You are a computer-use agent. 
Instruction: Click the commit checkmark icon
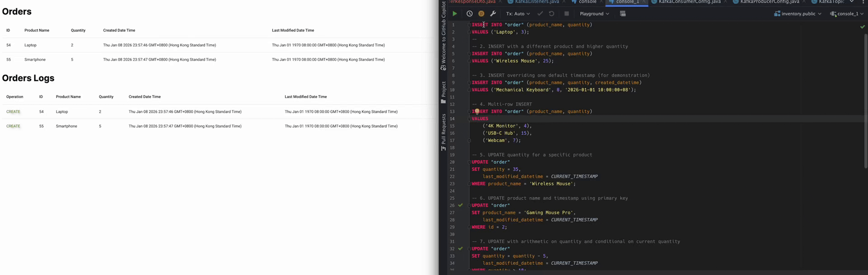(x=540, y=14)
